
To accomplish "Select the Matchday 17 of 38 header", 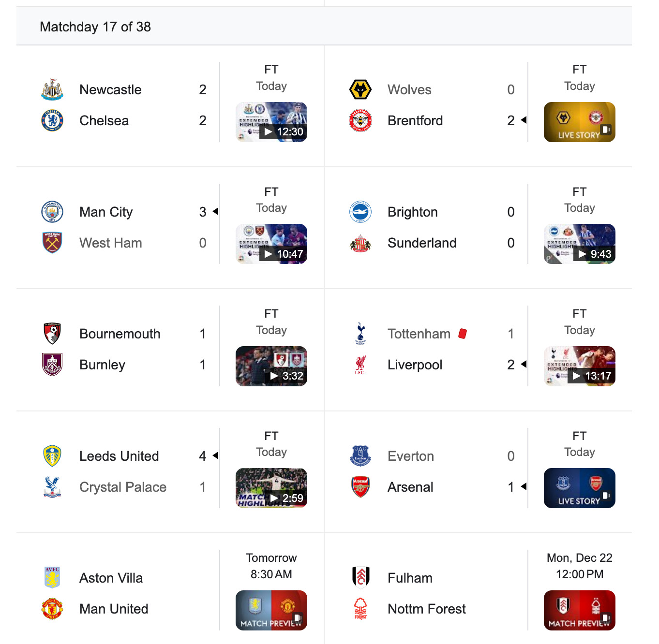I will point(95,27).
